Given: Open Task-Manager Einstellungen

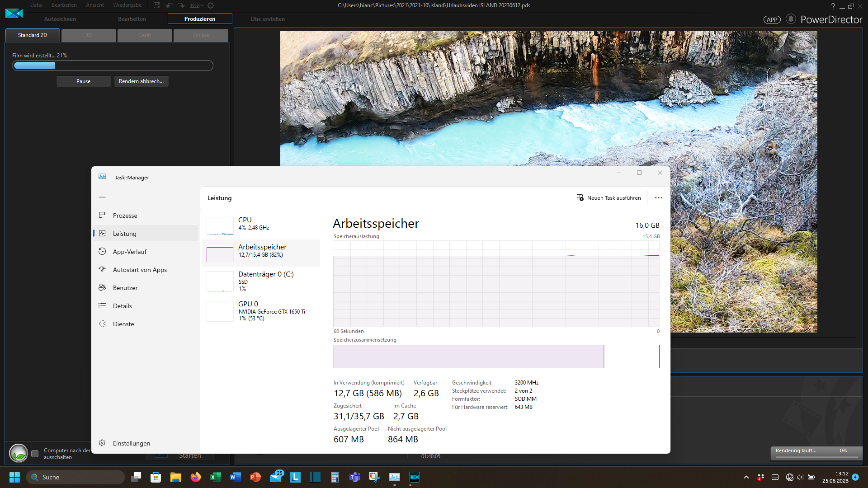Looking at the screenshot, I should [131, 443].
